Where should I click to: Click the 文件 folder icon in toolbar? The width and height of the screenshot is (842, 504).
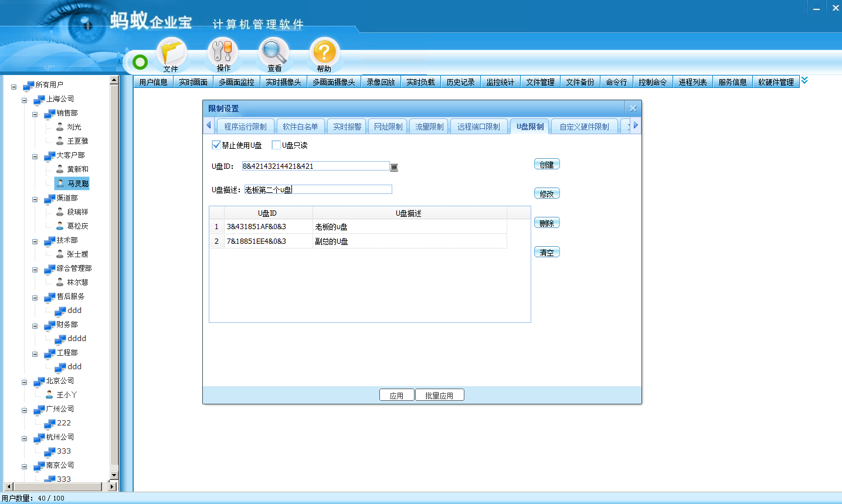(171, 53)
